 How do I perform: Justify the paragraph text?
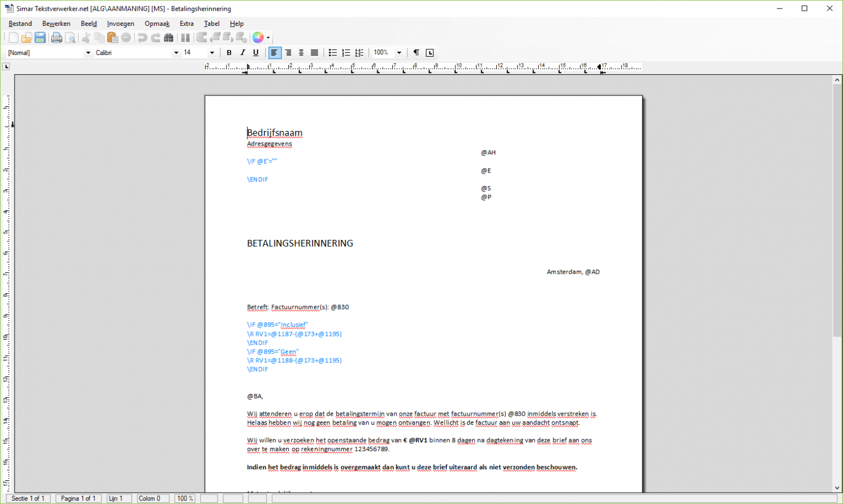tap(315, 53)
